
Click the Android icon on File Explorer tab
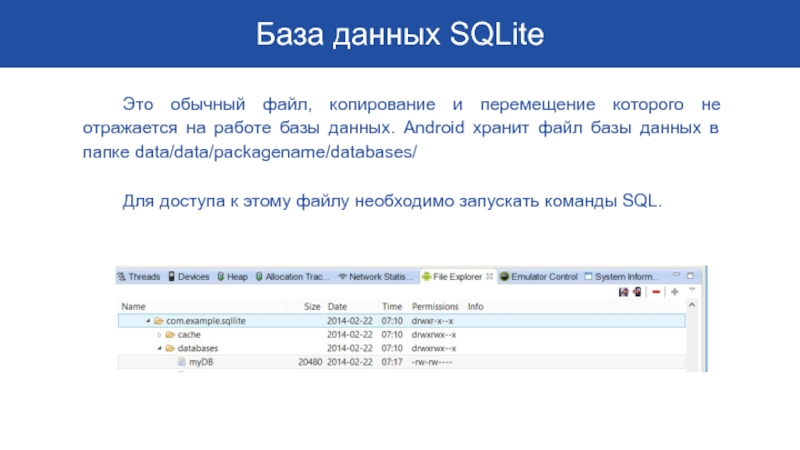427,277
